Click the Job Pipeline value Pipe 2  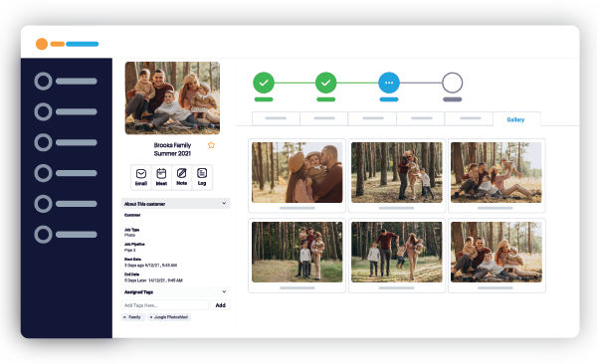tap(129, 251)
